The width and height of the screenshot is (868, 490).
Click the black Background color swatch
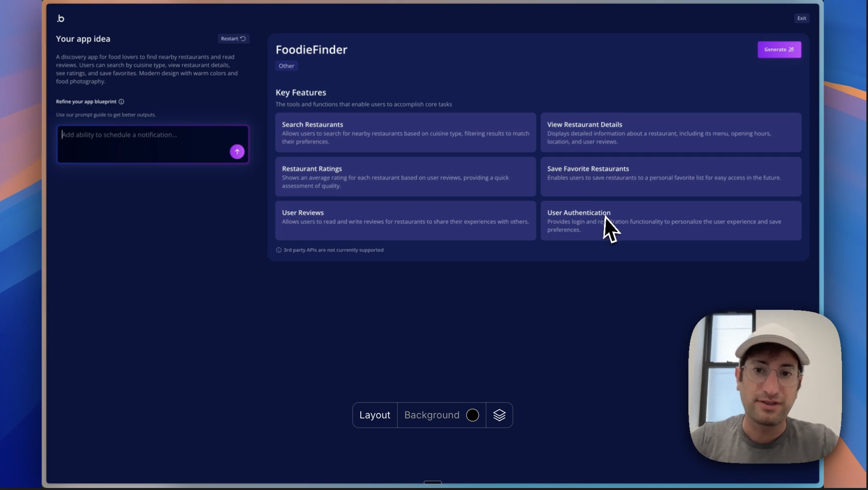point(472,415)
